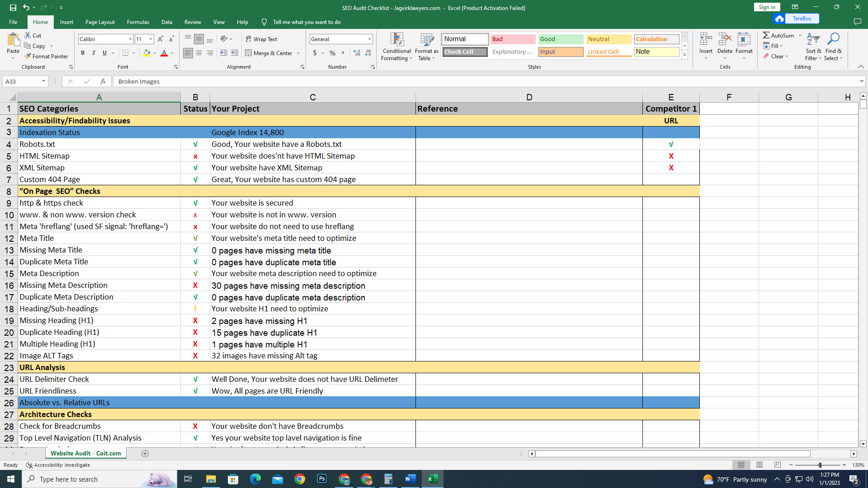Click the AutoSum sigma icon
868x488 pixels.
(x=766, y=35)
